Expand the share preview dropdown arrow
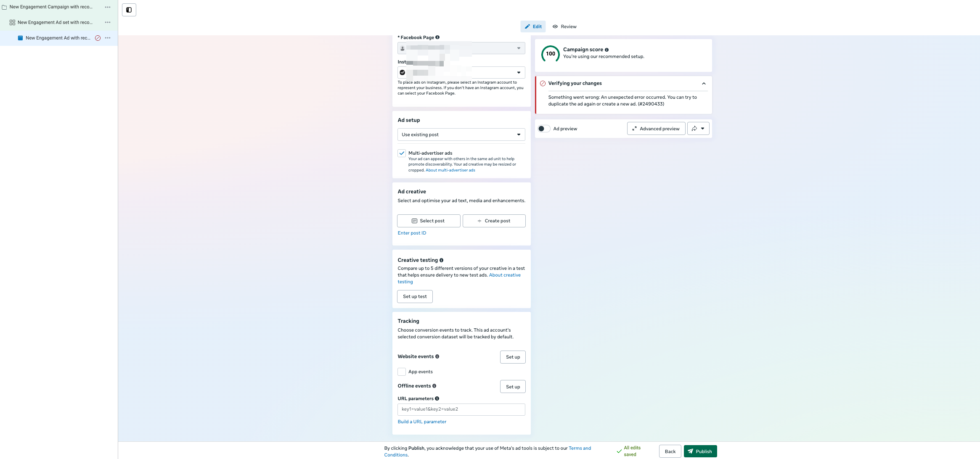This screenshot has height=459, width=980. (x=702, y=129)
